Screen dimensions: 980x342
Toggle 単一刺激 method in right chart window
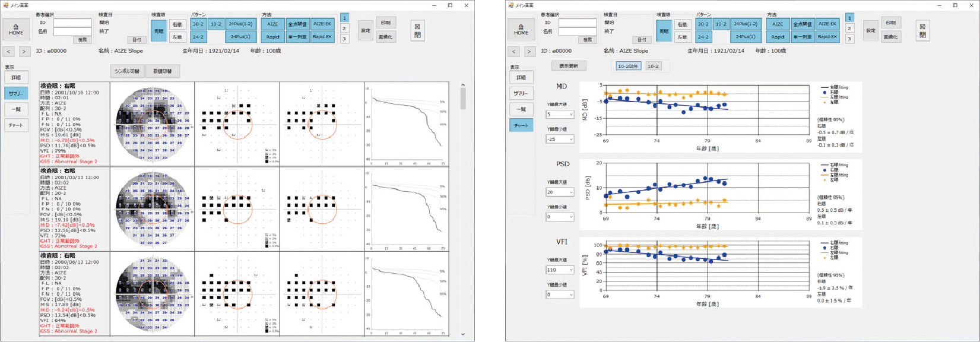[803, 37]
